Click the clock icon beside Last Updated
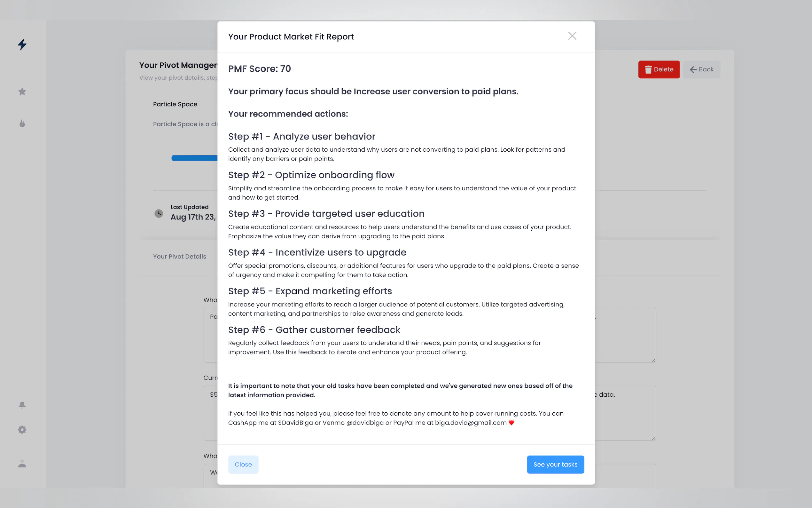 (x=159, y=213)
